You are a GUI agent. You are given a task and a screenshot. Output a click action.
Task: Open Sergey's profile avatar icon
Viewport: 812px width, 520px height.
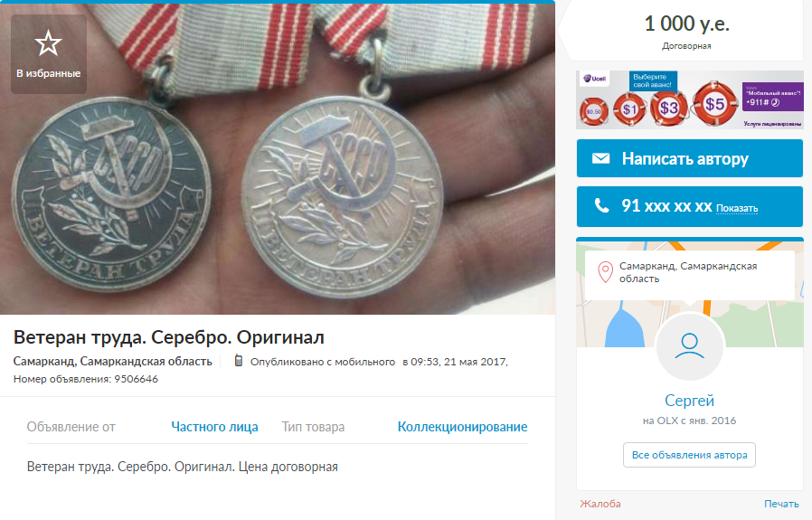(x=690, y=347)
